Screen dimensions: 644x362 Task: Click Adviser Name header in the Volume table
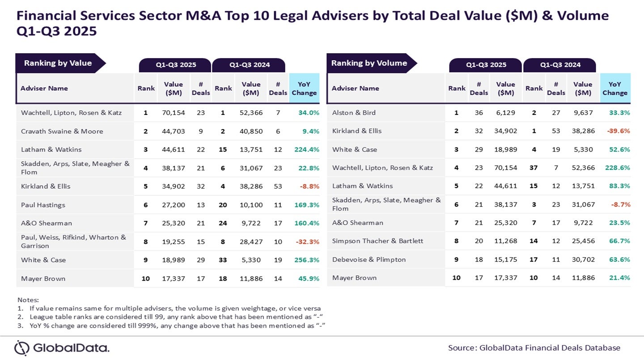(x=356, y=88)
